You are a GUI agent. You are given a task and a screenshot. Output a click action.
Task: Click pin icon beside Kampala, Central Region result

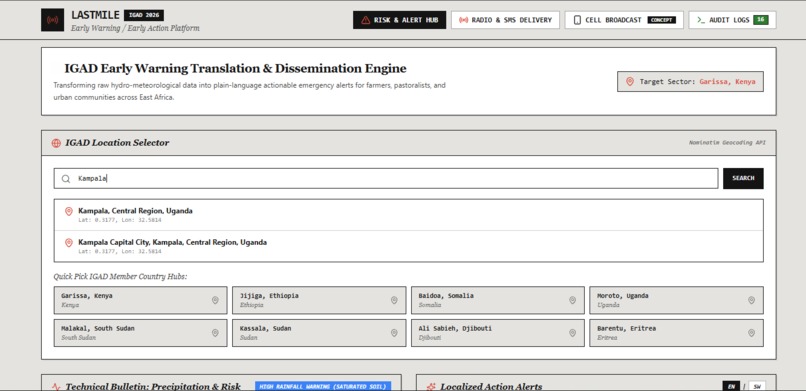pyautogui.click(x=68, y=211)
